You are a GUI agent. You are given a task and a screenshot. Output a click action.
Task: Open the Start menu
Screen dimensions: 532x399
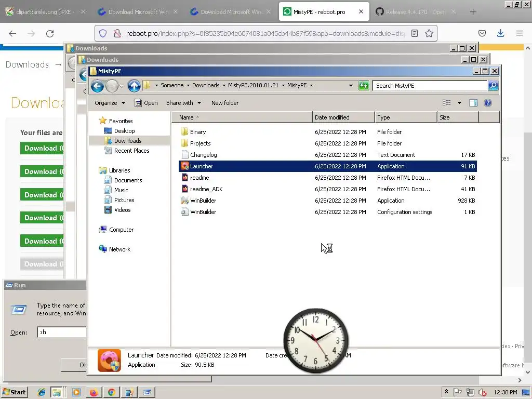click(15, 392)
